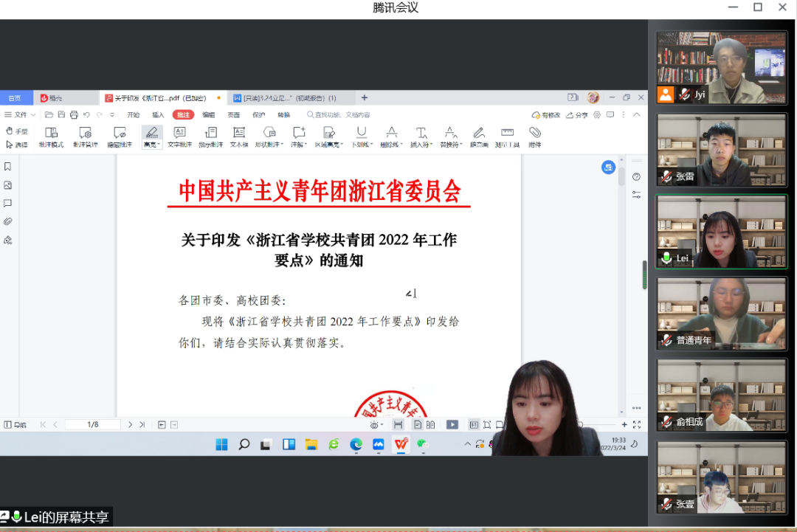Open the comments panel in left sidebar
The width and height of the screenshot is (797, 532).
click(x=7, y=203)
